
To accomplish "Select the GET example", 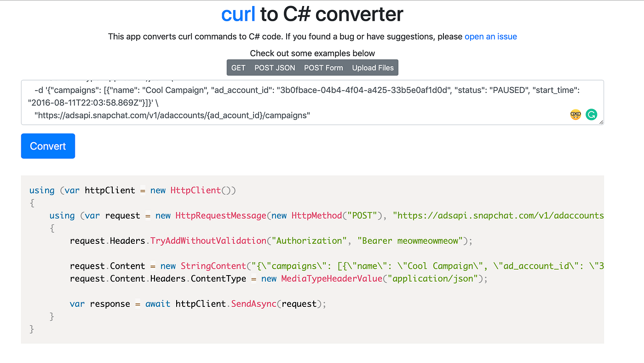I will [x=238, y=67].
